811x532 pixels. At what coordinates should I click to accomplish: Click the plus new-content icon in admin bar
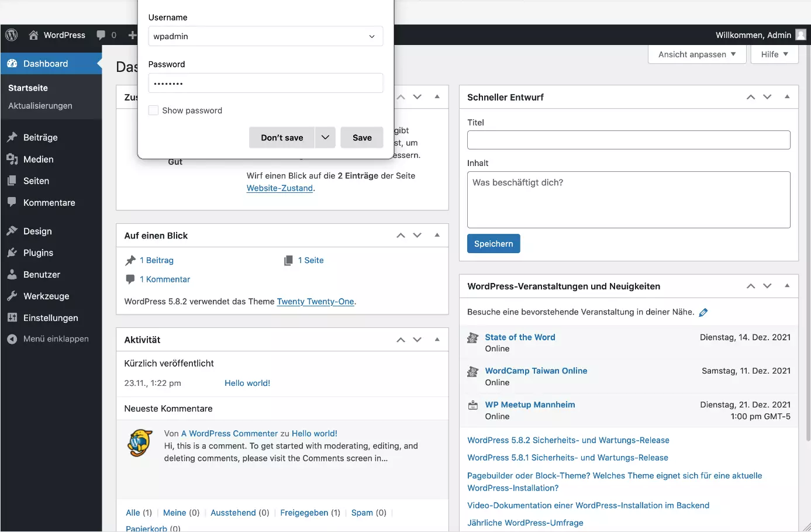(x=132, y=35)
